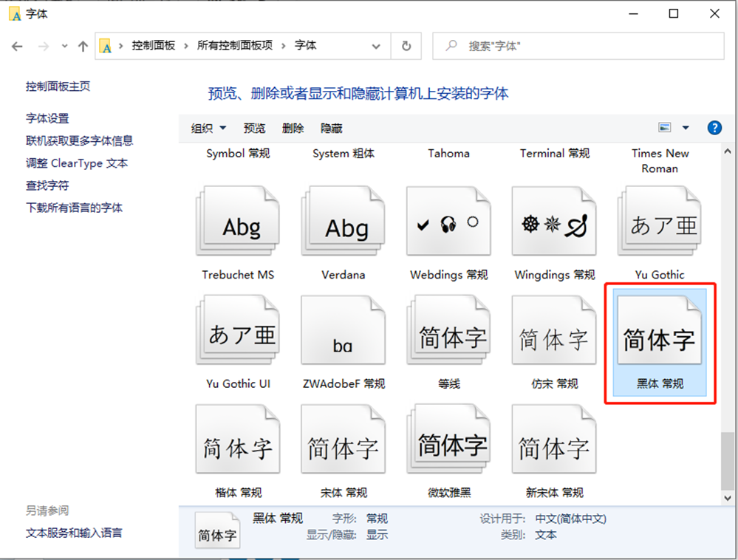Select the 等线 font family

(x=448, y=330)
